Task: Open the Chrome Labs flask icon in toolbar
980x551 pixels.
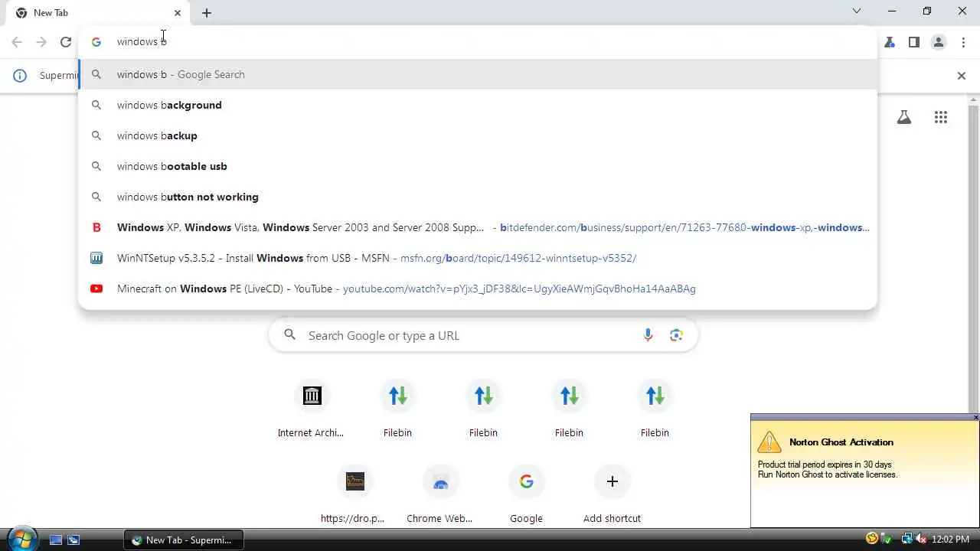Action: [x=889, y=42]
